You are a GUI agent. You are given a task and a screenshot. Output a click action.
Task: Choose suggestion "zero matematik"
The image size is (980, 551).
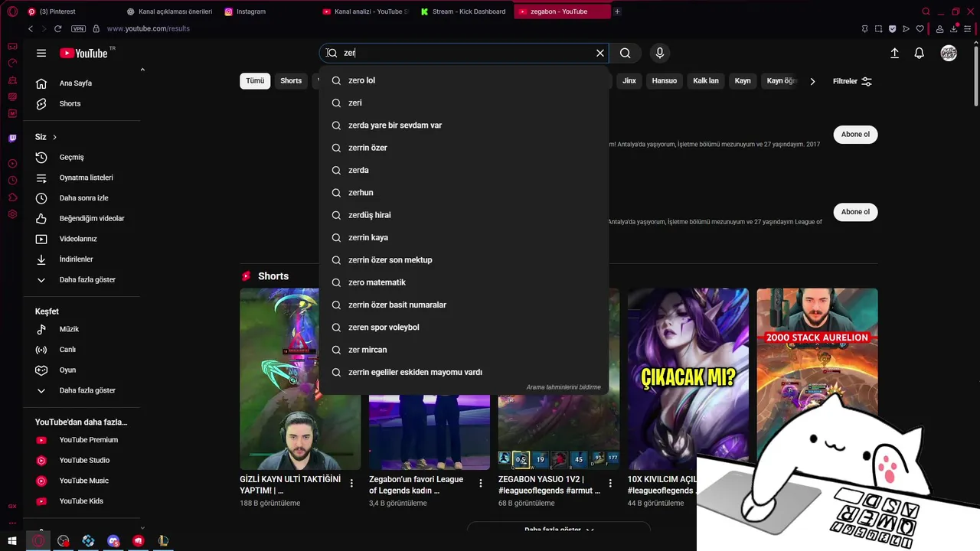click(464, 282)
